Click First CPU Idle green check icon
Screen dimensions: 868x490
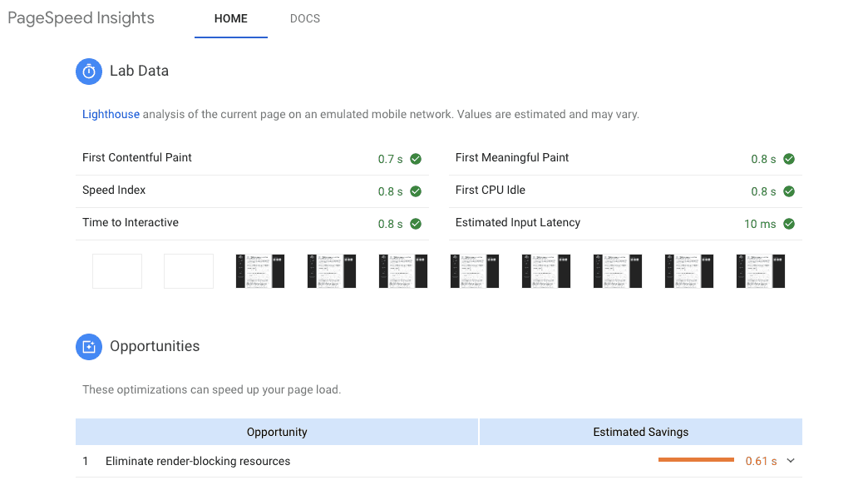tap(789, 191)
